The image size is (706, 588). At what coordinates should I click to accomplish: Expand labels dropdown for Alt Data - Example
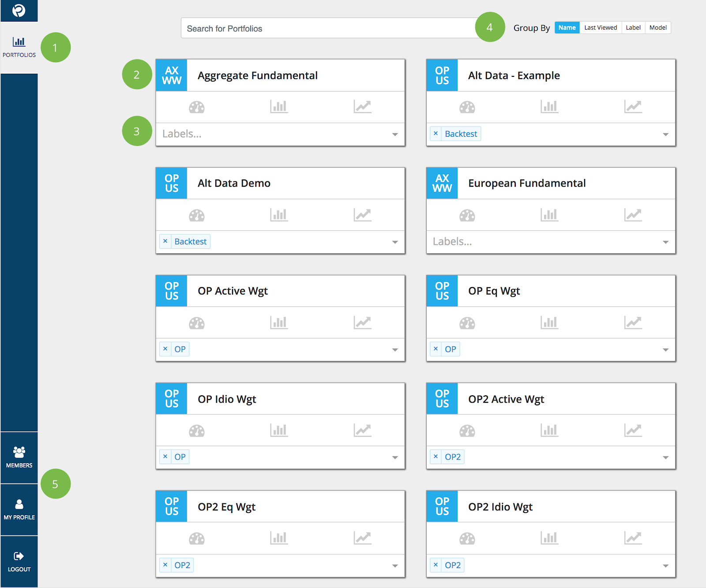pyautogui.click(x=665, y=134)
